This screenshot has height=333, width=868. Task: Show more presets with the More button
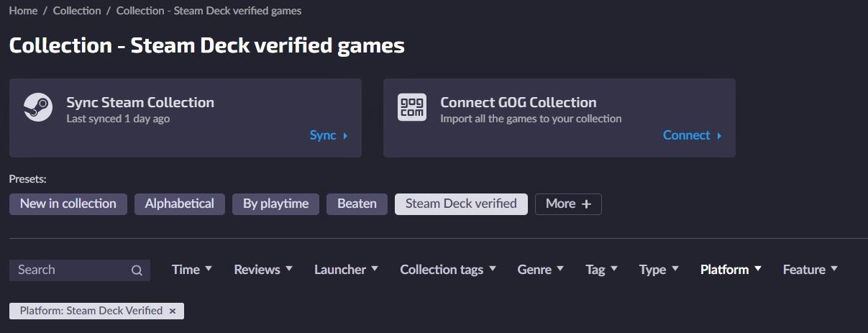[x=568, y=204]
